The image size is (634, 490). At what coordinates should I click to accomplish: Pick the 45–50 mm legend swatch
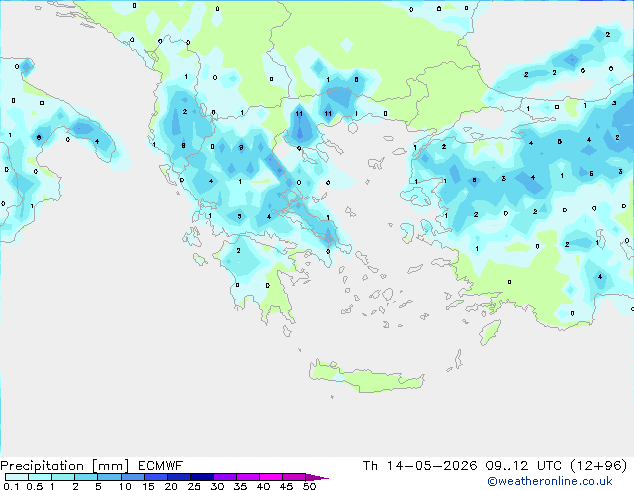[294, 477]
